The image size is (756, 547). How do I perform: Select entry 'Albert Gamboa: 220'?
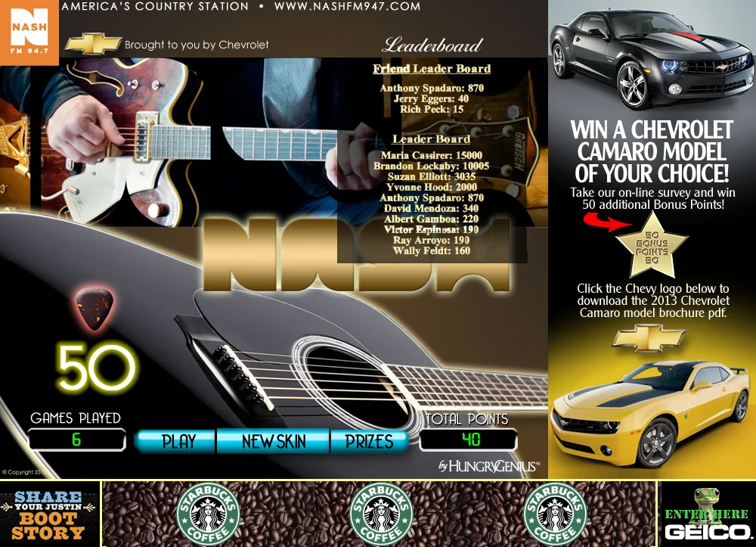click(x=431, y=219)
